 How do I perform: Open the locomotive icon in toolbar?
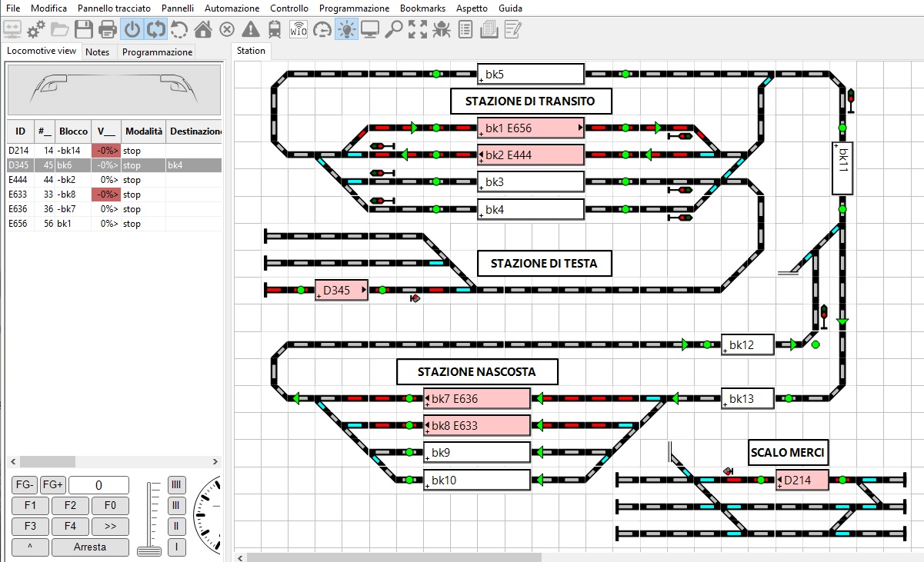275,30
